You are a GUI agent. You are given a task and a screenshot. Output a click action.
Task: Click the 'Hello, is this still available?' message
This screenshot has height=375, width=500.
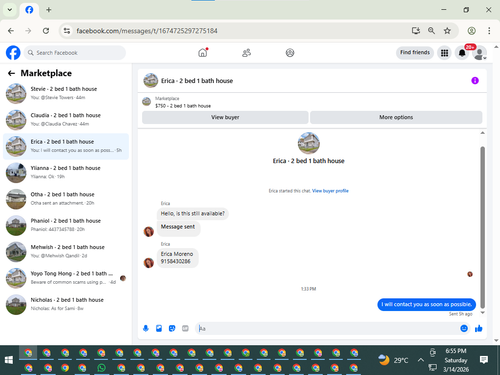[193, 213]
